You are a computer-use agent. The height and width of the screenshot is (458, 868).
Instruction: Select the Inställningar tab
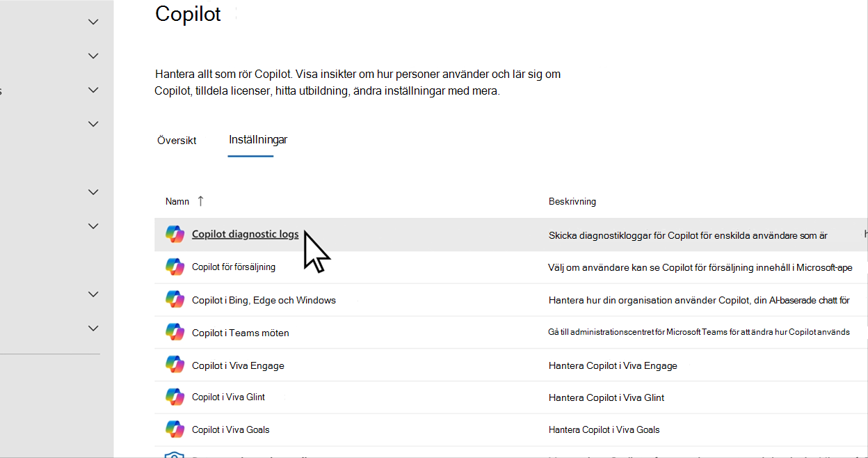point(258,140)
